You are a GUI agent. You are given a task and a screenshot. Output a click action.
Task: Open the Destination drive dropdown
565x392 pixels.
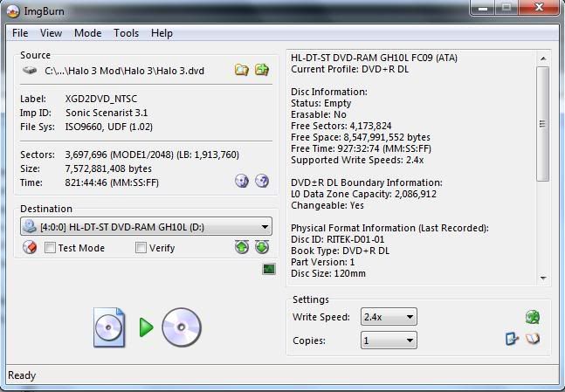146,227
